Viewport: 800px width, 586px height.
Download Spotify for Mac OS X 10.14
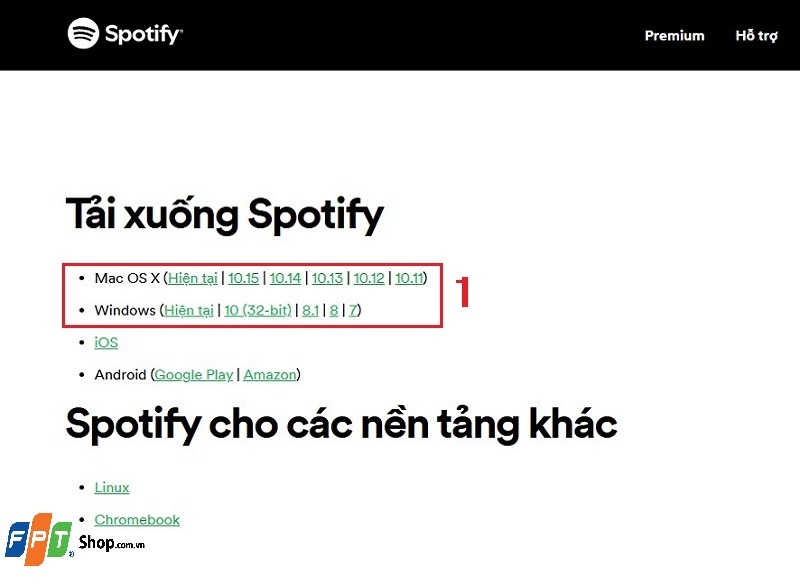click(286, 278)
